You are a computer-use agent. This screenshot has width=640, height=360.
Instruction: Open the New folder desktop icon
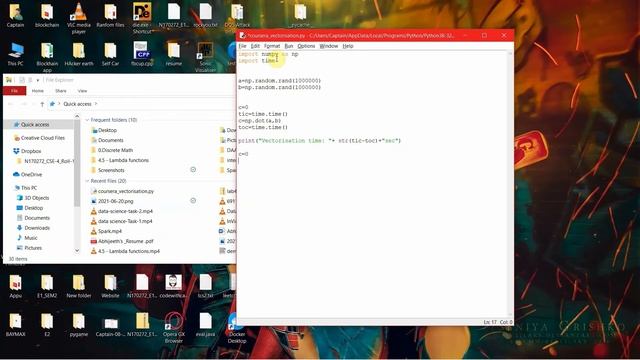coord(79,286)
